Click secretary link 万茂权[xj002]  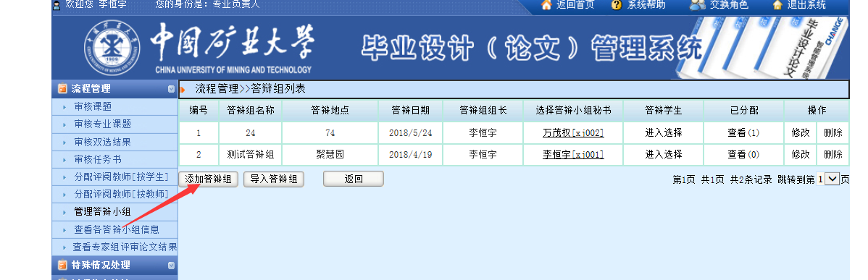point(573,132)
